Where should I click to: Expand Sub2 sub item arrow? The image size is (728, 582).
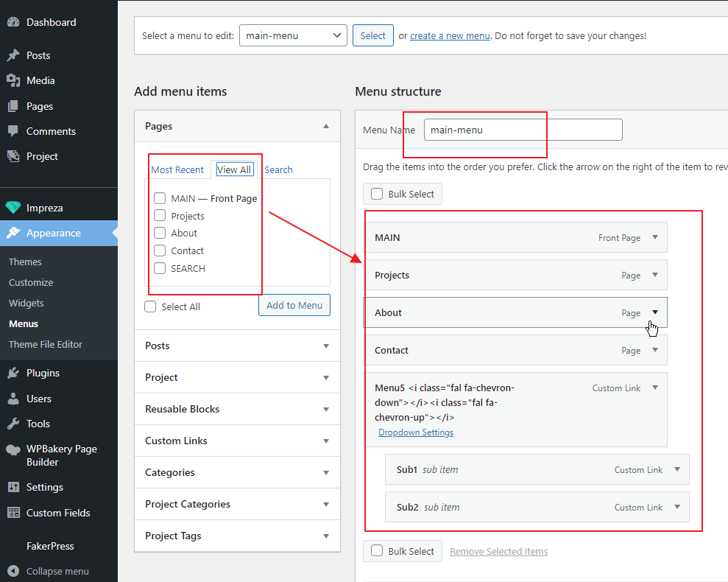pos(677,507)
